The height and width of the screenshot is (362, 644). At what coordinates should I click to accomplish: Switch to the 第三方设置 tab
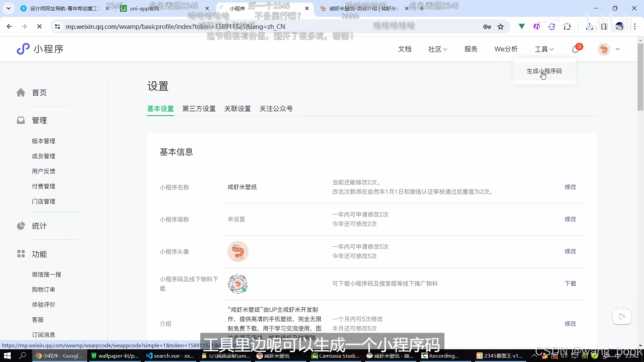click(199, 109)
